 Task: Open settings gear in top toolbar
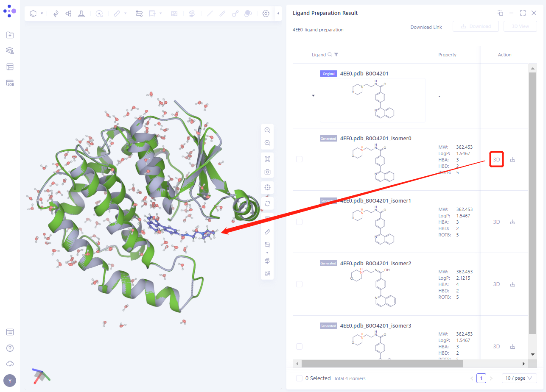point(266,14)
